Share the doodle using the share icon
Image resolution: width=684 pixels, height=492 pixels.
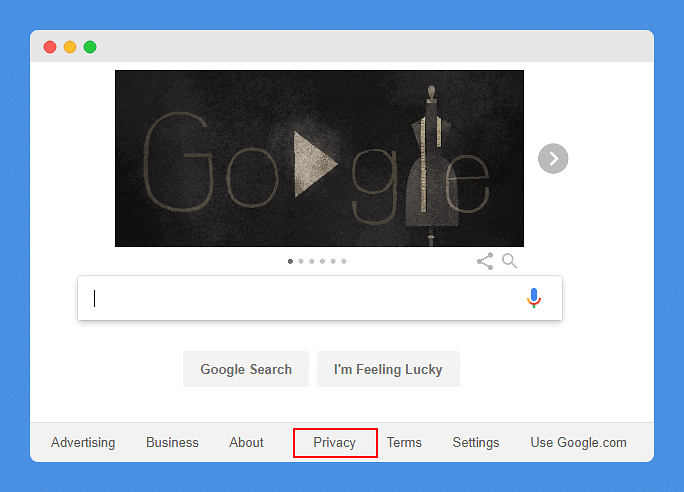click(485, 261)
